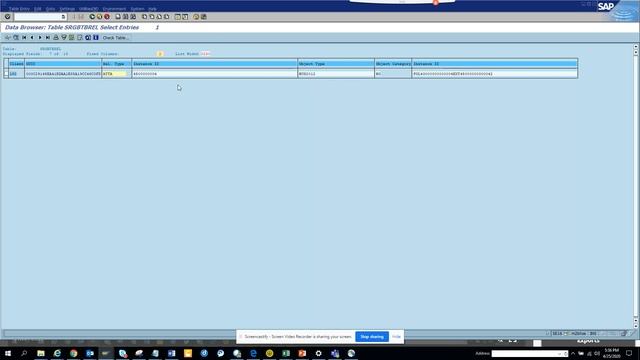The image size is (640, 360).
Task: Open the Goto menu
Action: (x=50, y=9)
